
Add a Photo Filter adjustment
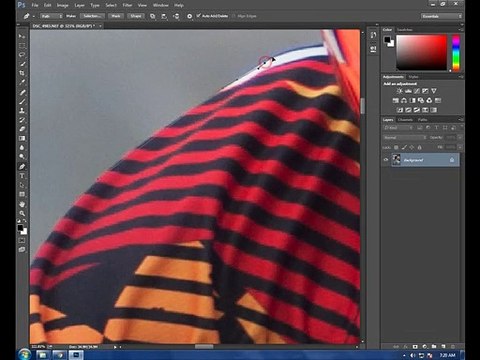click(x=421, y=100)
